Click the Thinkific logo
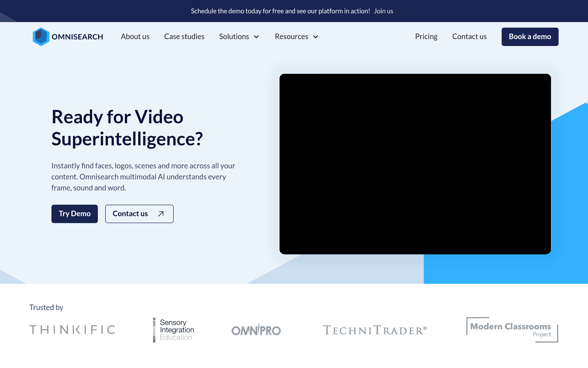The height and width of the screenshot is (368, 588). click(72, 330)
